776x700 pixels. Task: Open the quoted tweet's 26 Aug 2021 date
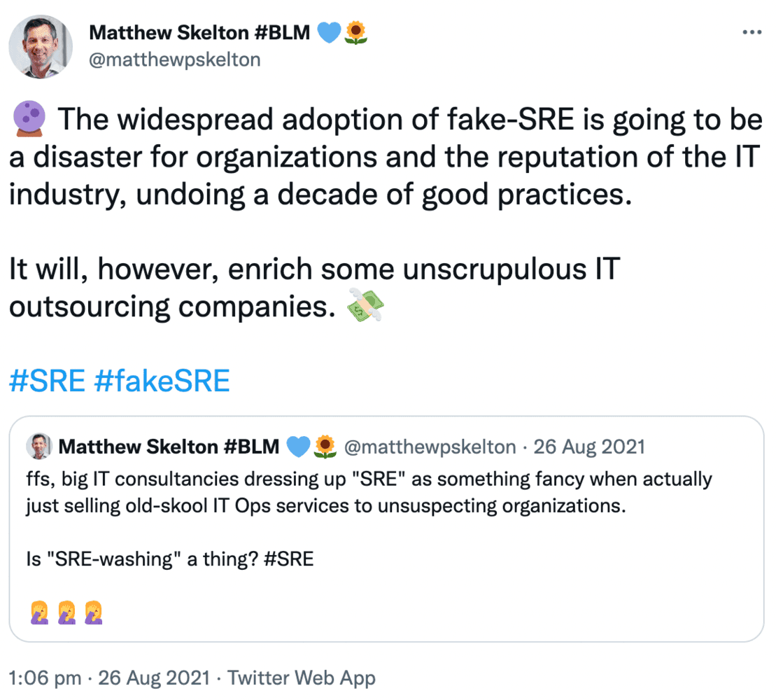click(x=589, y=447)
